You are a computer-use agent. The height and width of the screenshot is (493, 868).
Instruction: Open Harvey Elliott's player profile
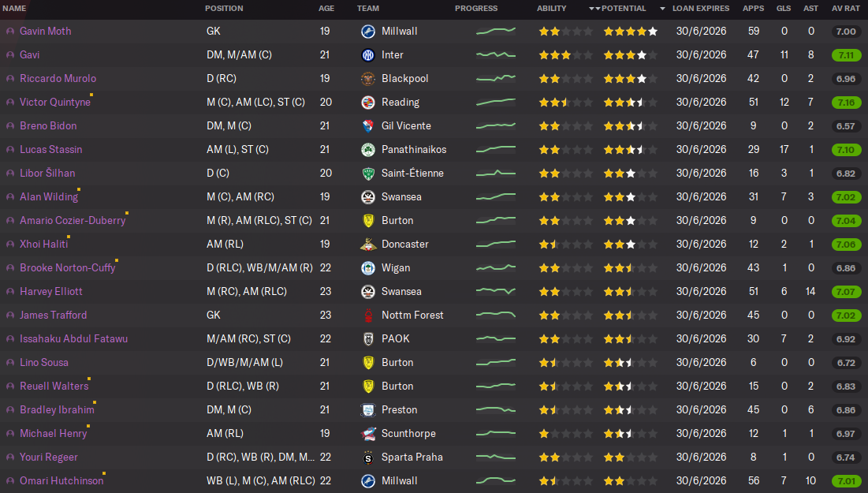tap(51, 292)
